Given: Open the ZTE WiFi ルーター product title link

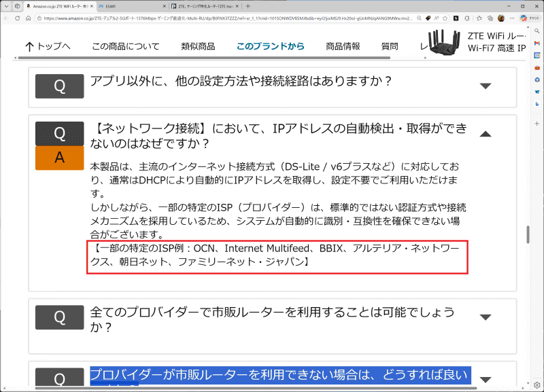Looking at the screenshot, I should [496, 42].
